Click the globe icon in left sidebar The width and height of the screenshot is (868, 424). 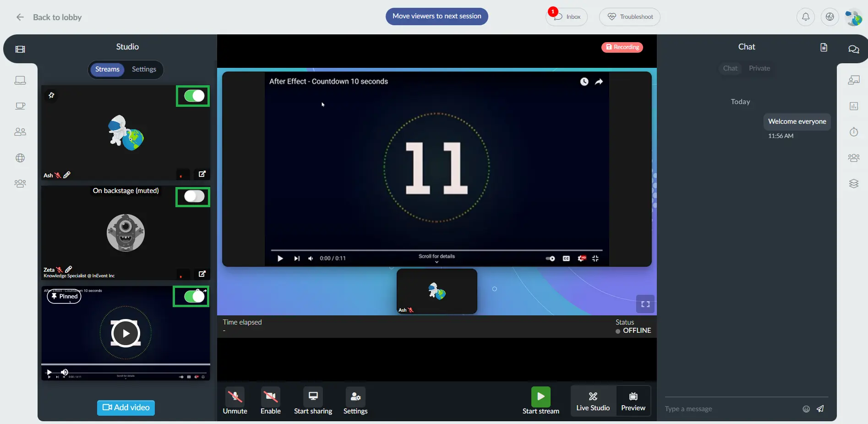[20, 158]
